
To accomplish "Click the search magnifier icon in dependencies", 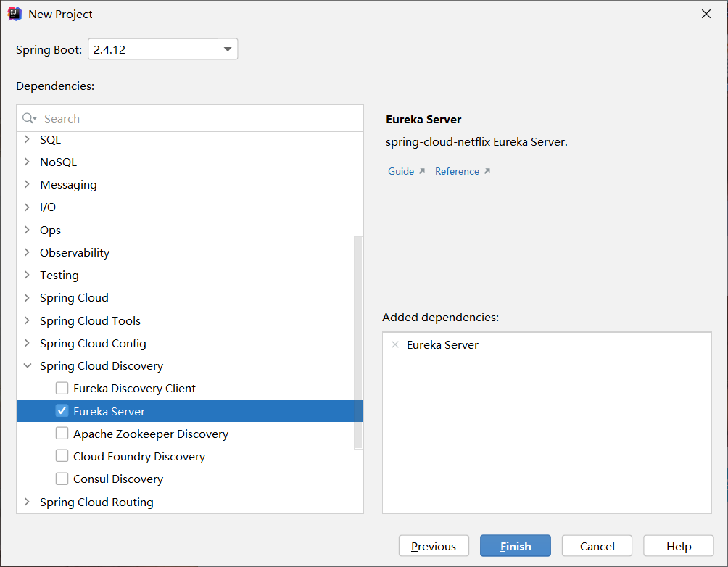I will 29,118.
